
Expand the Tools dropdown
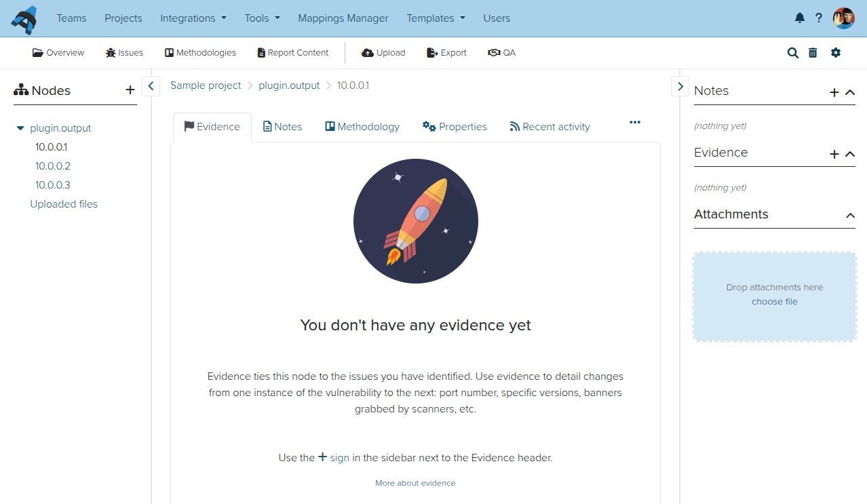pyautogui.click(x=263, y=18)
